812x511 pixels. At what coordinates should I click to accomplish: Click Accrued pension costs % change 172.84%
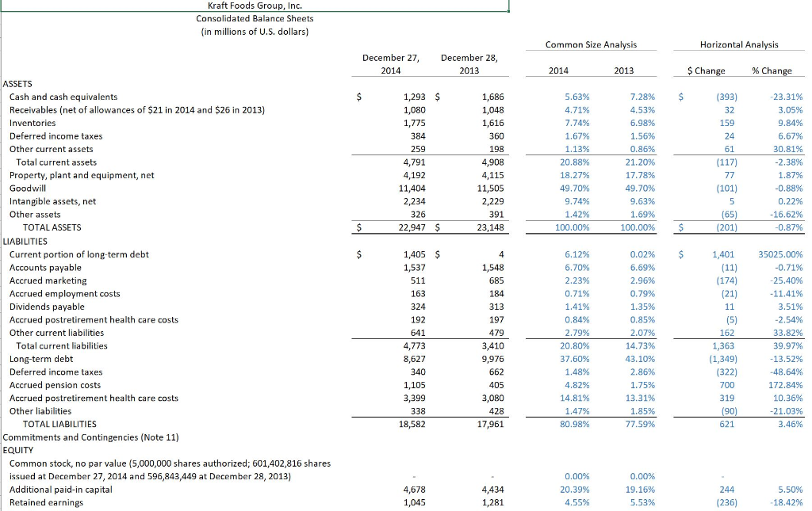click(x=786, y=385)
